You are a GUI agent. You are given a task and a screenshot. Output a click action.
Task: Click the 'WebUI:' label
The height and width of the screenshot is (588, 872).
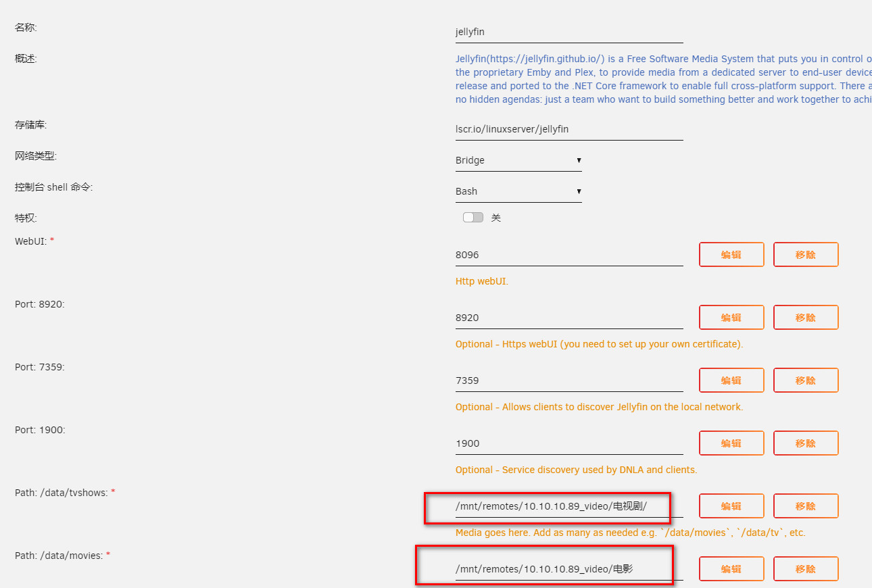pyautogui.click(x=34, y=241)
